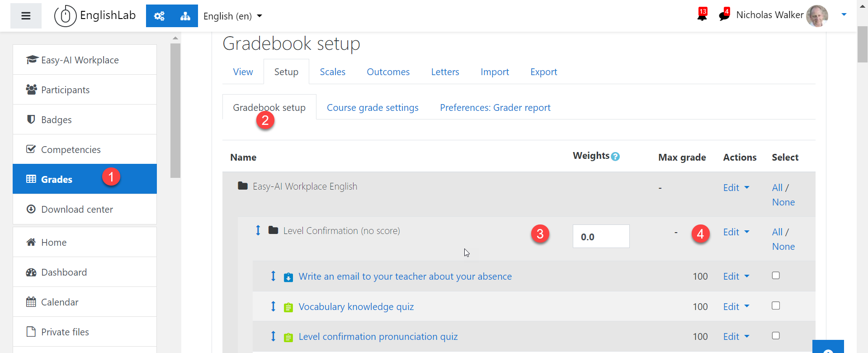The width and height of the screenshot is (868, 353).
Task: Open Preferences: Grader report sub-tab
Action: click(495, 107)
